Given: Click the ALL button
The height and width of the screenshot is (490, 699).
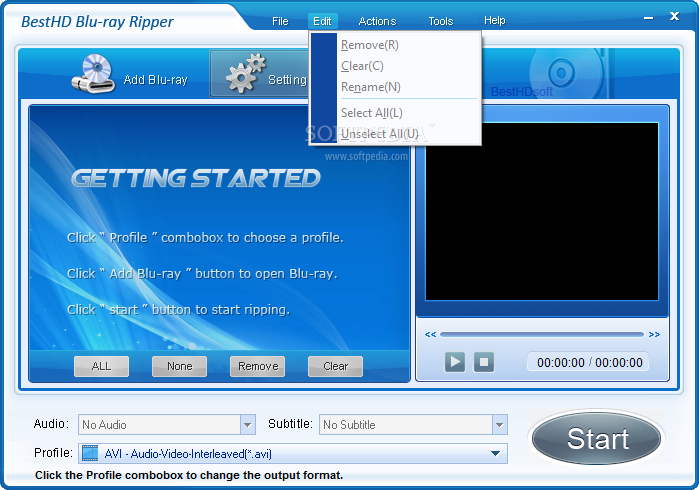Looking at the screenshot, I should (101, 366).
